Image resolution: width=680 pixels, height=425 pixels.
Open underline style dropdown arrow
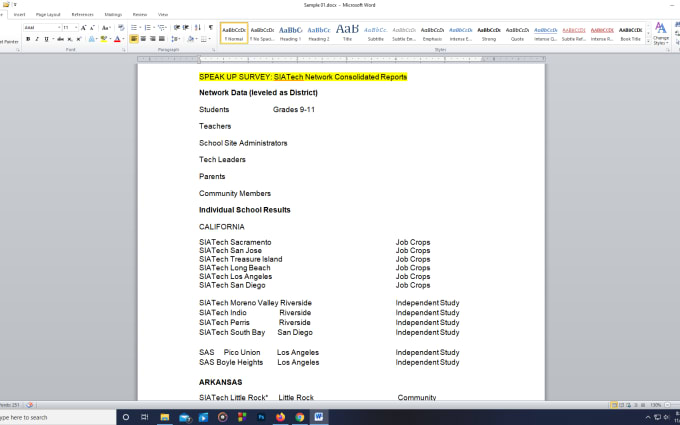tap(53, 39)
